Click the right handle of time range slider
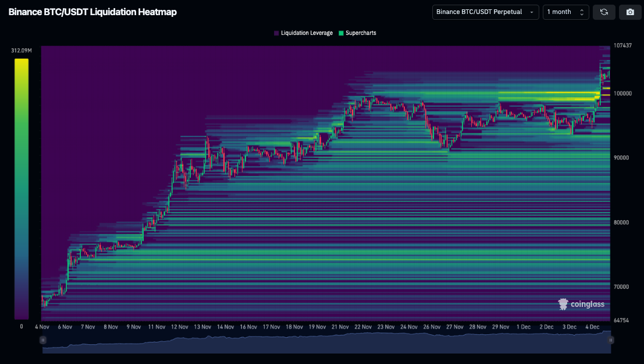 (611, 340)
